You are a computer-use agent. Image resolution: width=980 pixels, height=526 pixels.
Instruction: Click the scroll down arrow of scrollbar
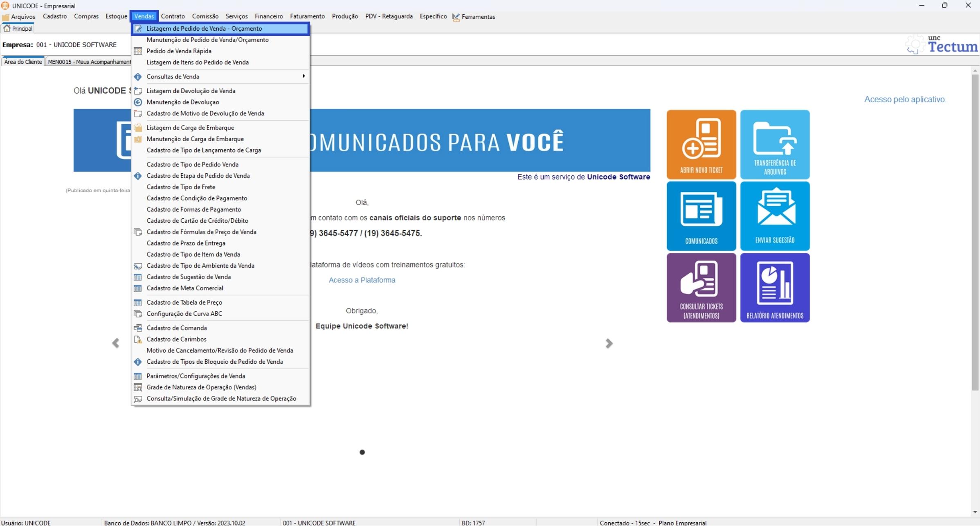coord(975,512)
